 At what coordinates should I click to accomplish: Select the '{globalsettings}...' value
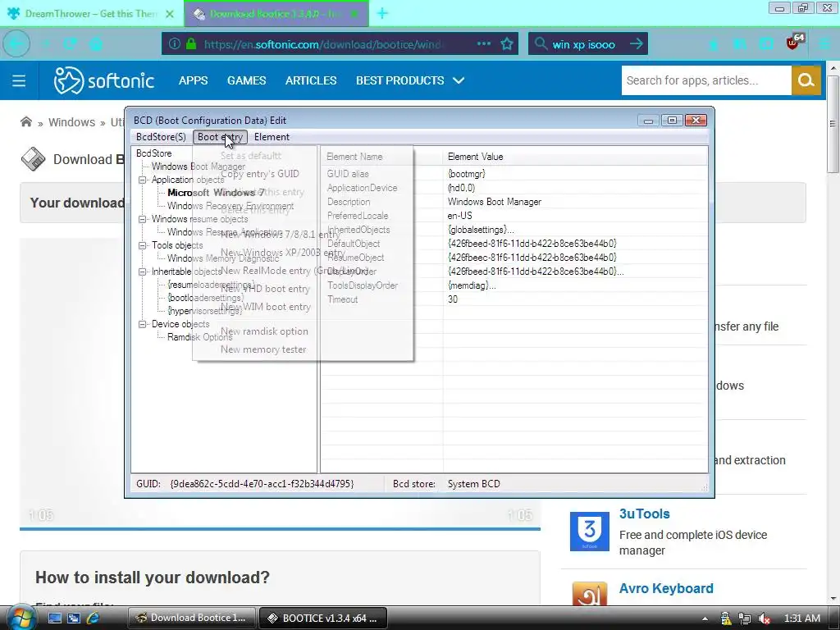[x=481, y=230]
